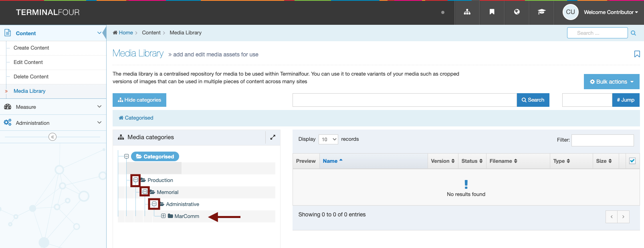This screenshot has height=248, width=644.
Task: Click the magnifier icon beside top search
Action: (x=634, y=33)
